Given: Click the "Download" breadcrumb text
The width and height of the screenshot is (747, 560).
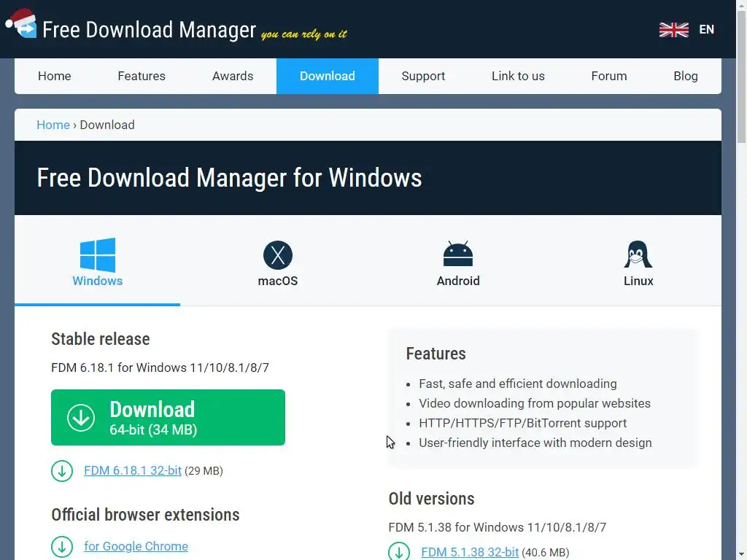Looking at the screenshot, I should [x=107, y=125].
